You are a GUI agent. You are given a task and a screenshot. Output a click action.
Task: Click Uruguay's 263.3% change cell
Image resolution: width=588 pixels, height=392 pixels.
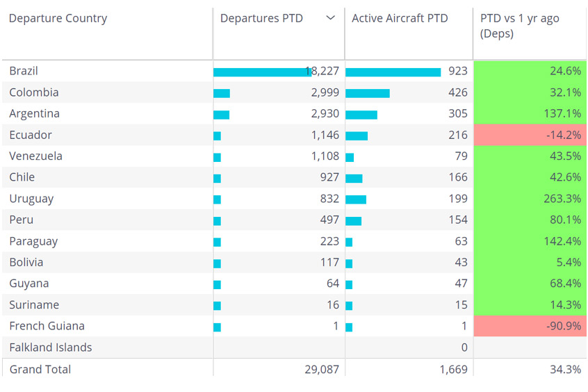pos(530,199)
